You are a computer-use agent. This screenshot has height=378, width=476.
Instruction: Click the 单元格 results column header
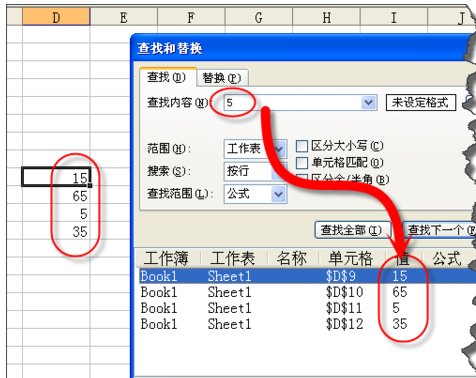coord(351,258)
